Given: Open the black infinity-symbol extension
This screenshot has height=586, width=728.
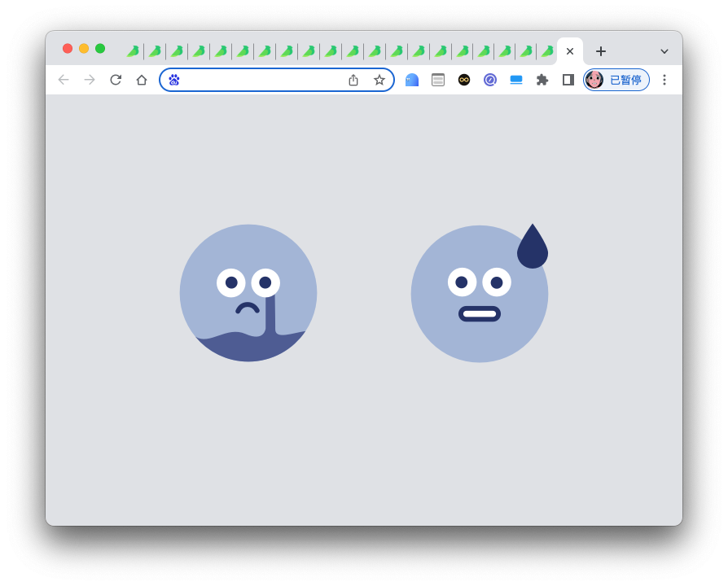Looking at the screenshot, I should (x=464, y=80).
